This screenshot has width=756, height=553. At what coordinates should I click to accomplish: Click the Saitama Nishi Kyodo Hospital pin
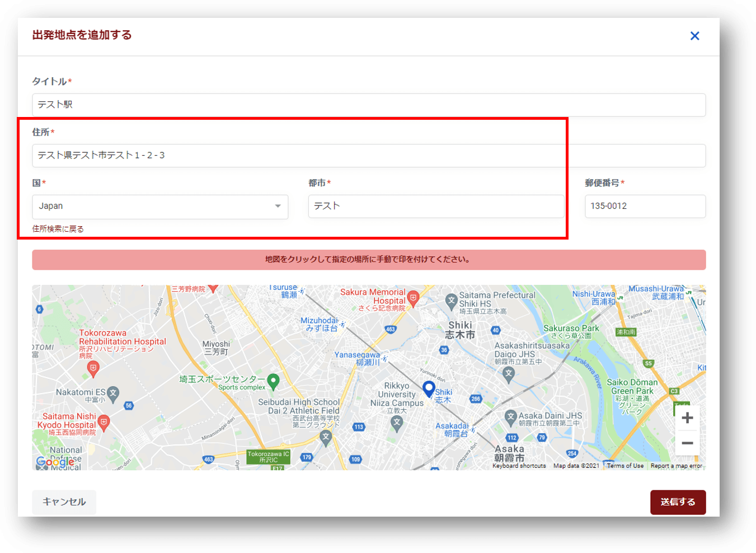pyautogui.click(x=104, y=423)
